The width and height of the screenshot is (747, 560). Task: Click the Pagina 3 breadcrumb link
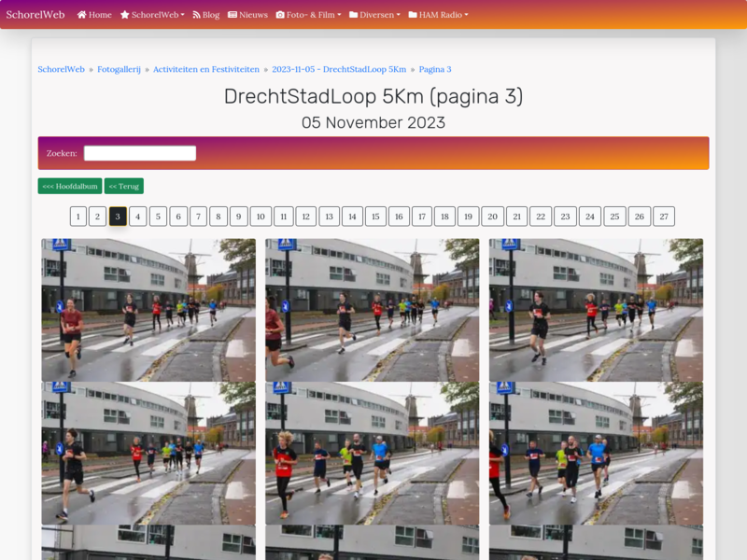pyautogui.click(x=435, y=69)
